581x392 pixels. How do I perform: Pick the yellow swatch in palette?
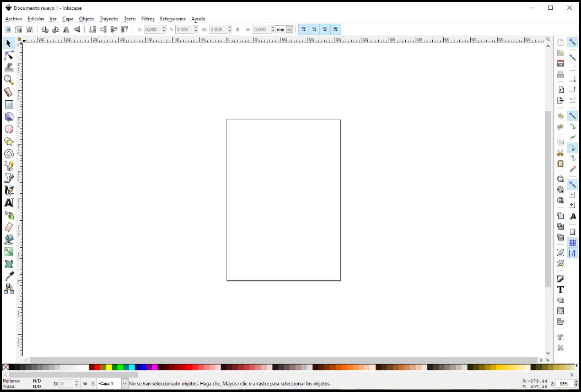coord(109,367)
